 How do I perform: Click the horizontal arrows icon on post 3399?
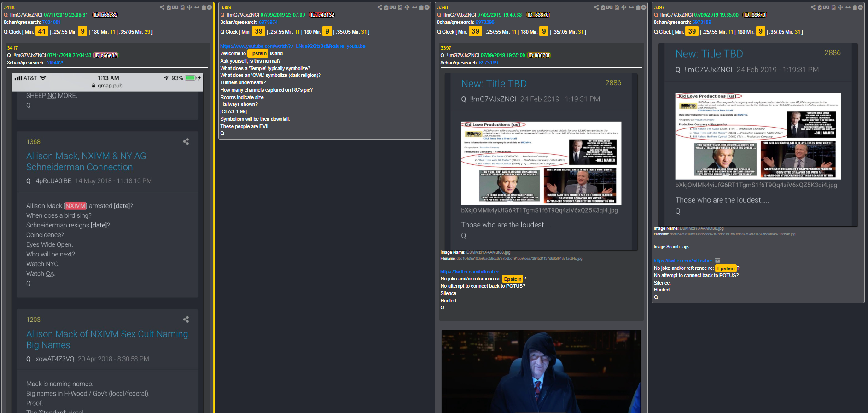414,7
